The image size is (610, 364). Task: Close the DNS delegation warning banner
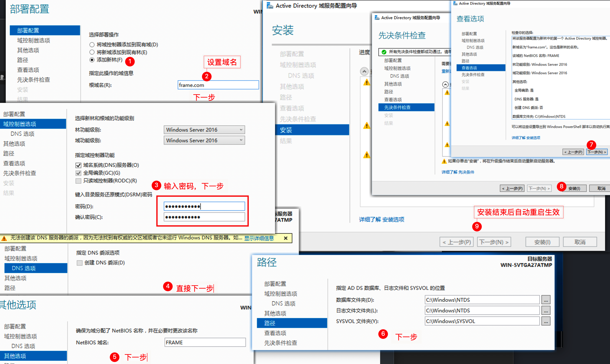(286, 238)
